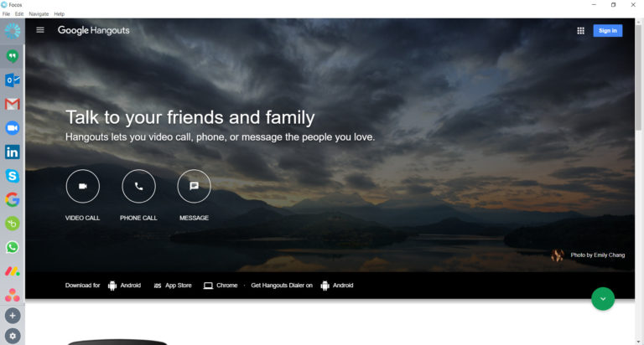Screen dimensions: 644x345
Task: Click the Message circle icon
Action: click(194, 186)
